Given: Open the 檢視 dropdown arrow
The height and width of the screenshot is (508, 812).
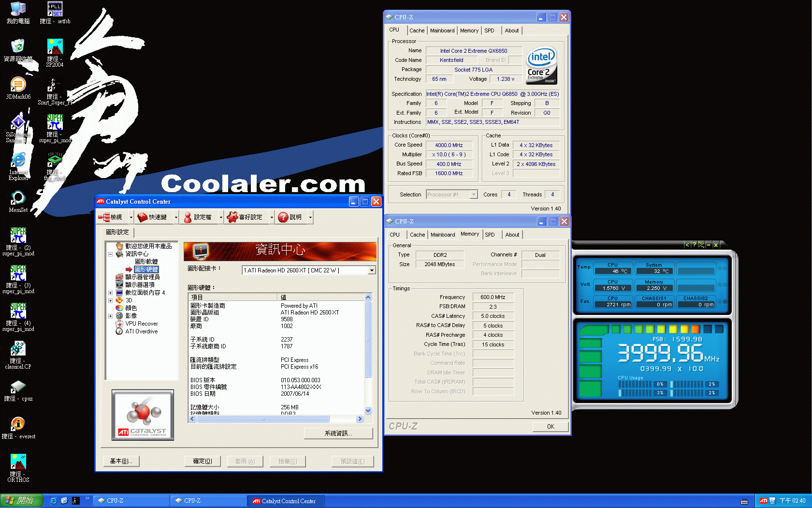Looking at the screenshot, I should pos(130,217).
